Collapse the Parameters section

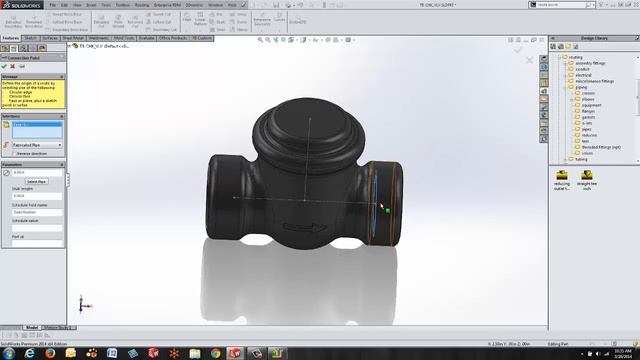point(62,164)
